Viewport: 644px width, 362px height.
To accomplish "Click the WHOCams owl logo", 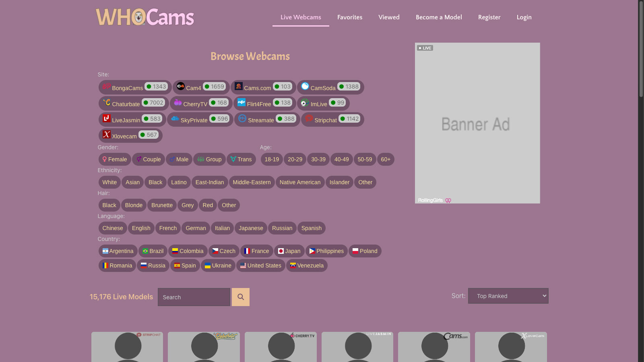I will point(145,17).
